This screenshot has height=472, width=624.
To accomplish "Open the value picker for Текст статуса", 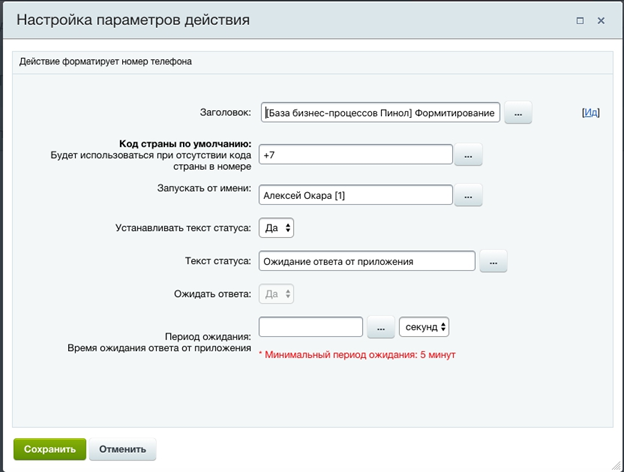I will coord(494,261).
